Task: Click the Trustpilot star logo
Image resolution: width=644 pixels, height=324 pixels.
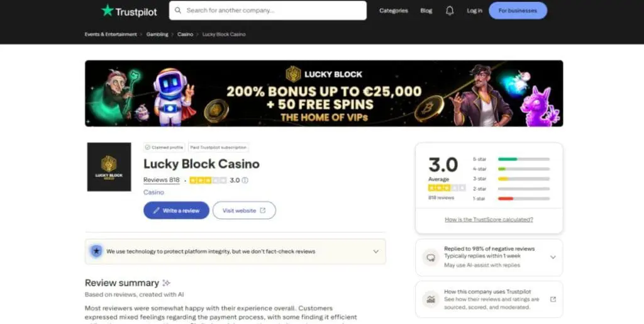Action: tap(108, 10)
